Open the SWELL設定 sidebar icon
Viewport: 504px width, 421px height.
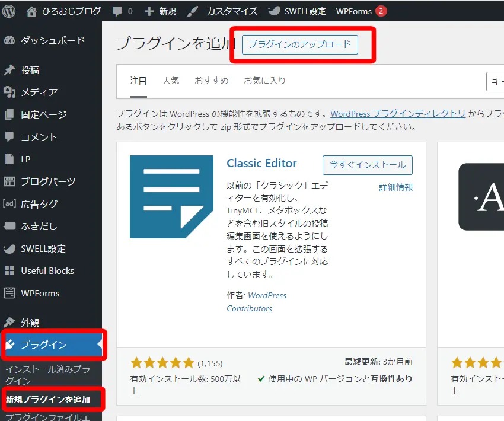tap(8, 248)
